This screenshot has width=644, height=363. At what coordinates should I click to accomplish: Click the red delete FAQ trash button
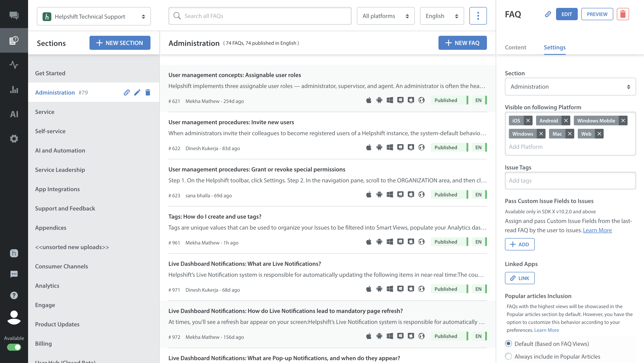623,14
